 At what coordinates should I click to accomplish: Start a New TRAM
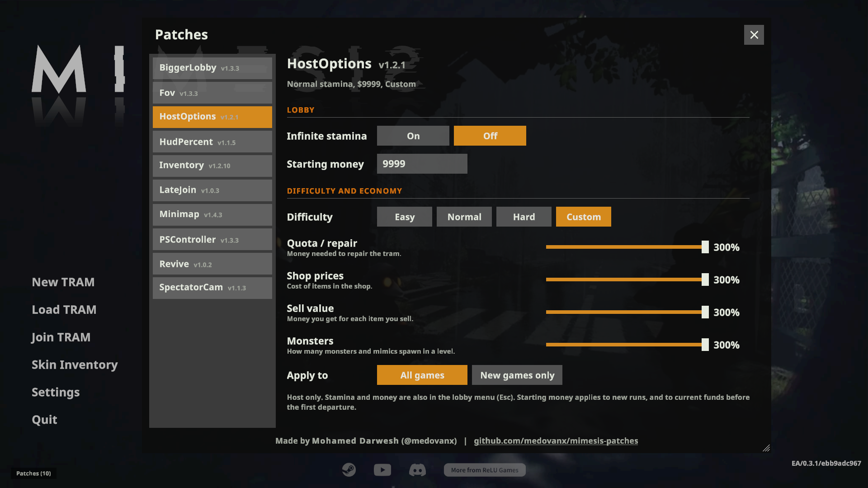pyautogui.click(x=63, y=282)
